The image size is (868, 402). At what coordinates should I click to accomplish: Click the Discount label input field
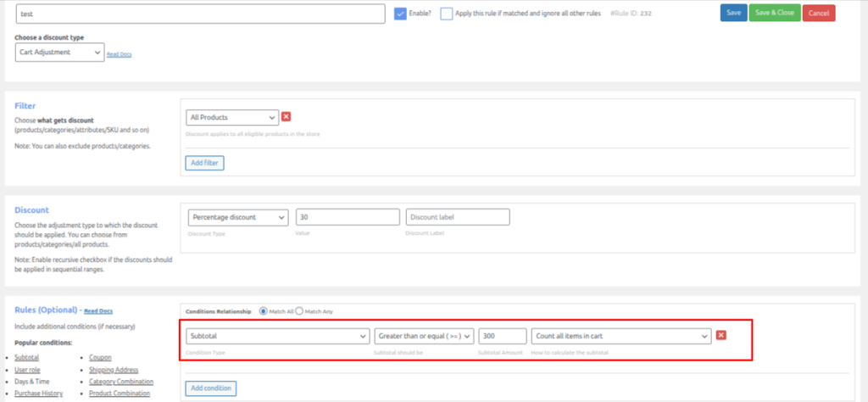click(458, 217)
